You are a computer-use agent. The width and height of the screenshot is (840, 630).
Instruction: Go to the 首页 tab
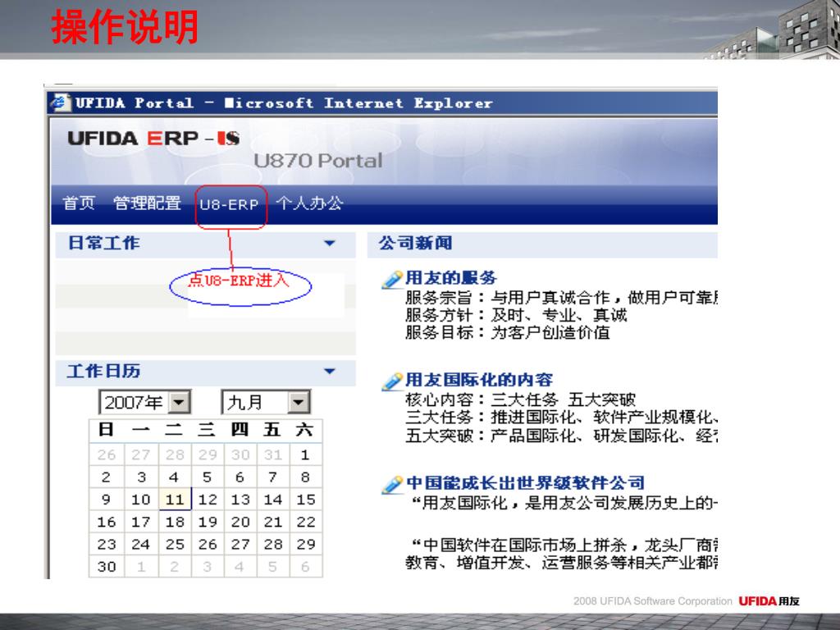(x=79, y=203)
